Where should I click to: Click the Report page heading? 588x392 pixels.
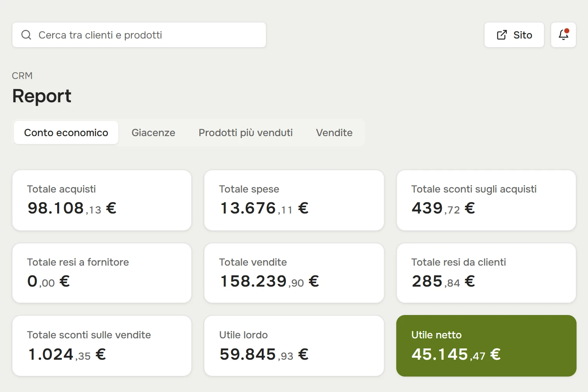point(42,96)
